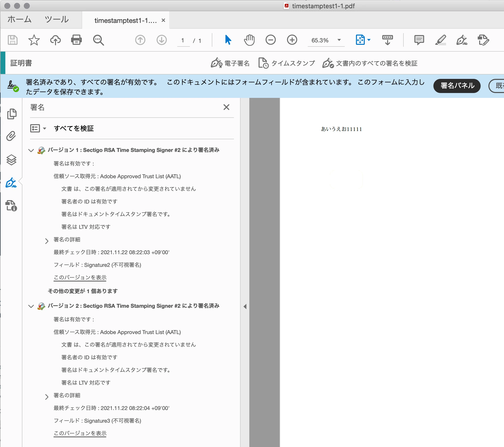Click the upload to cloud icon
This screenshot has height=447, width=504.
(x=55, y=40)
